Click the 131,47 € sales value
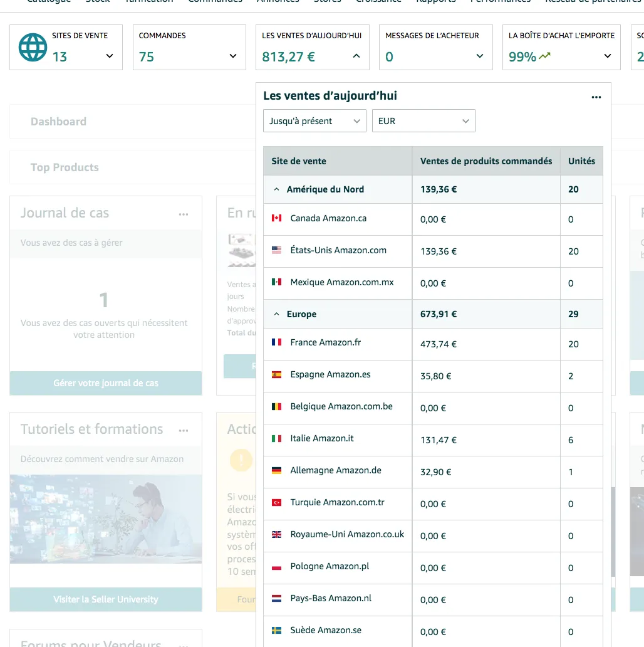This screenshot has height=647, width=644. pyautogui.click(x=439, y=440)
